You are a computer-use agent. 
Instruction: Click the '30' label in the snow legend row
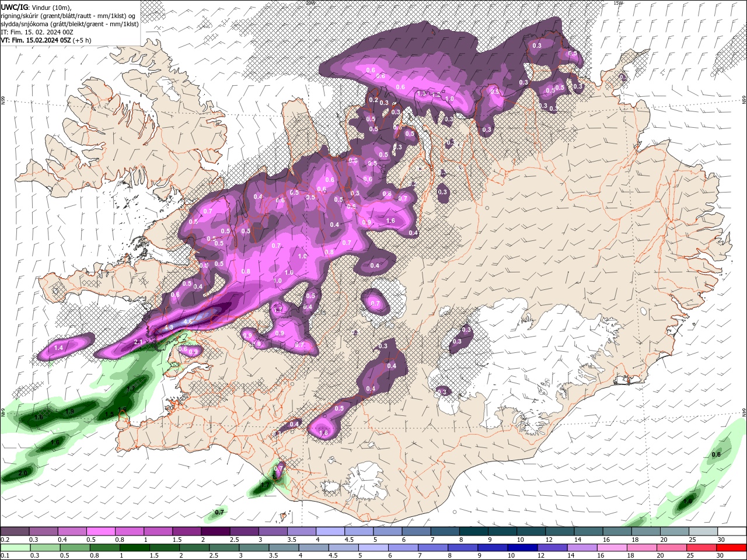[721, 540]
